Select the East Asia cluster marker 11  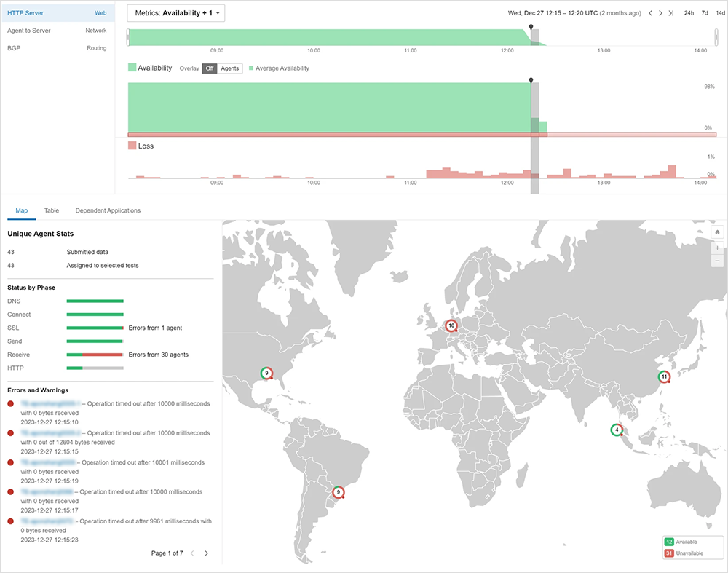[664, 377]
